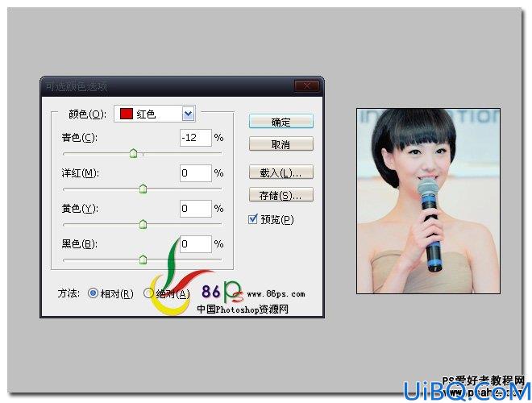Click the 载入(L)... button

pyautogui.click(x=281, y=172)
